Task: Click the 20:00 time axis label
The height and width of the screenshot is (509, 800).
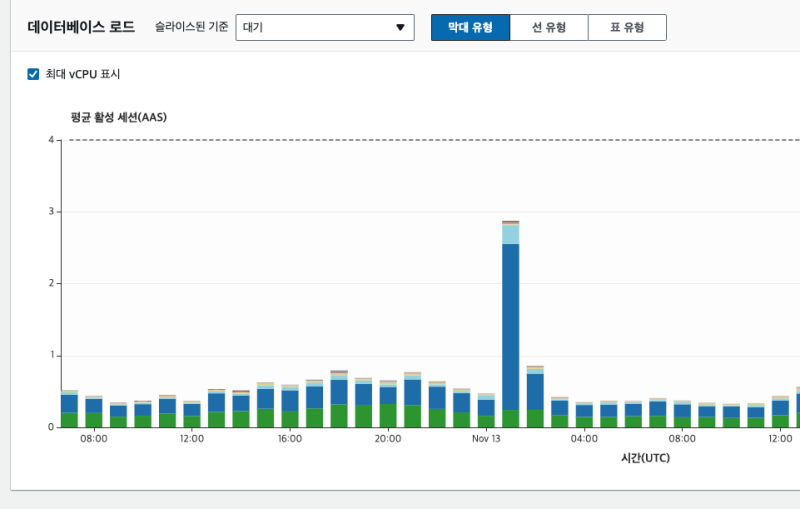Action: [388, 439]
